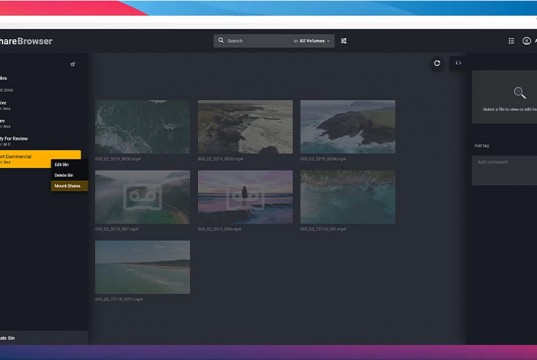The image size is (537, 360).
Task: Open the advanced search filter icon
Action: (344, 41)
